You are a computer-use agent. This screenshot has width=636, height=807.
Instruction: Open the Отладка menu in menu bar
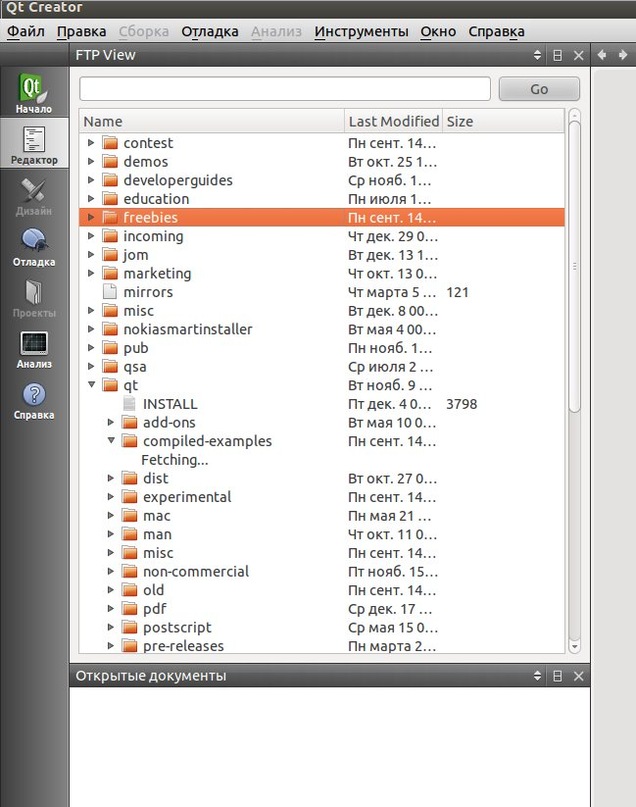point(209,31)
